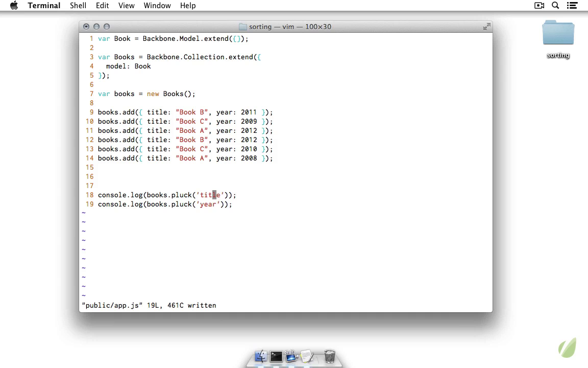
Task: Click the 'year' string on line 19
Action: (x=208, y=204)
